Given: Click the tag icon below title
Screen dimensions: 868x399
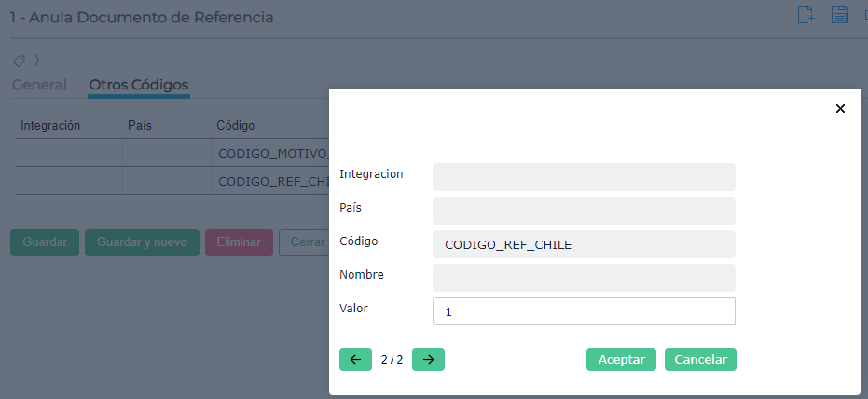Looking at the screenshot, I should tap(19, 61).
